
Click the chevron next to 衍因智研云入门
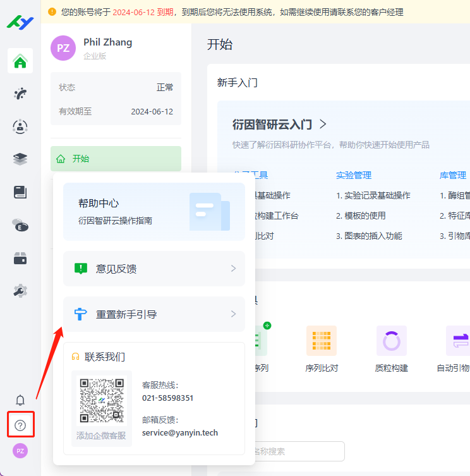point(323,124)
